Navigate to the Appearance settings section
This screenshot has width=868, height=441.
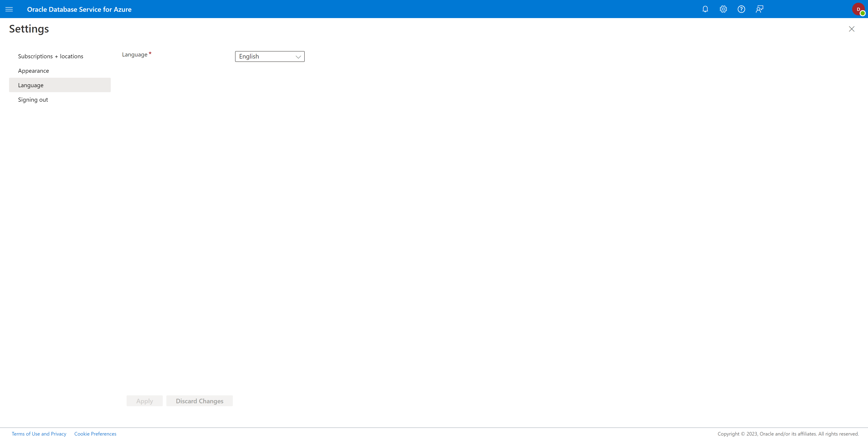coord(34,70)
